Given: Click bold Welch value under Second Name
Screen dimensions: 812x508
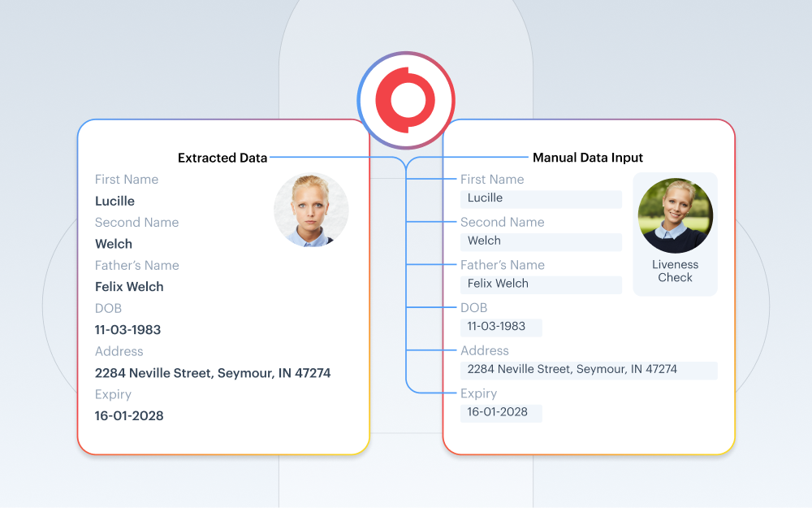Looking at the screenshot, I should pyautogui.click(x=114, y=244).
